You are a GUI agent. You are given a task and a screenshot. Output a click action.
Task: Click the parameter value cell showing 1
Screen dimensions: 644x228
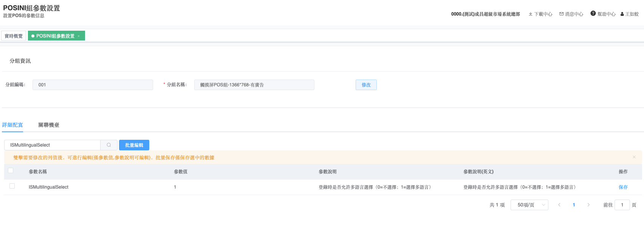coord(175,187)
